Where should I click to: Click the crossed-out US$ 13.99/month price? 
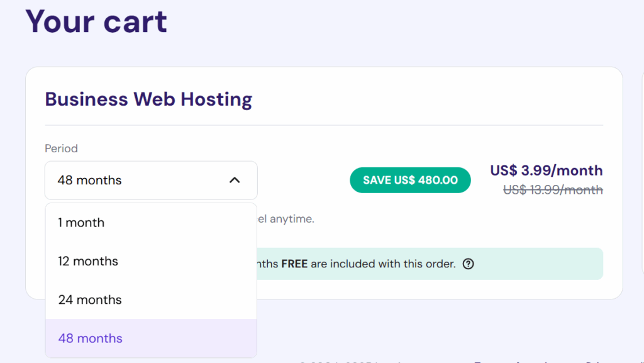(551, 189)
